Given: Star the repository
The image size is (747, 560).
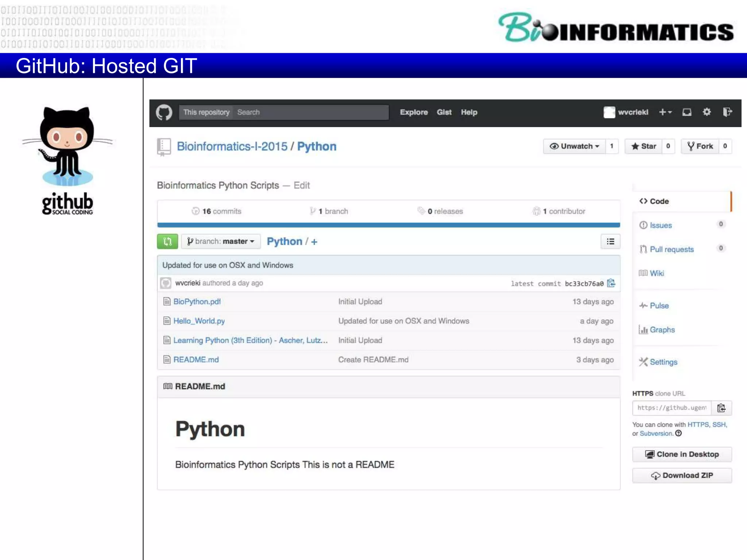Looking at the screenshot, I should pos(643,146).
